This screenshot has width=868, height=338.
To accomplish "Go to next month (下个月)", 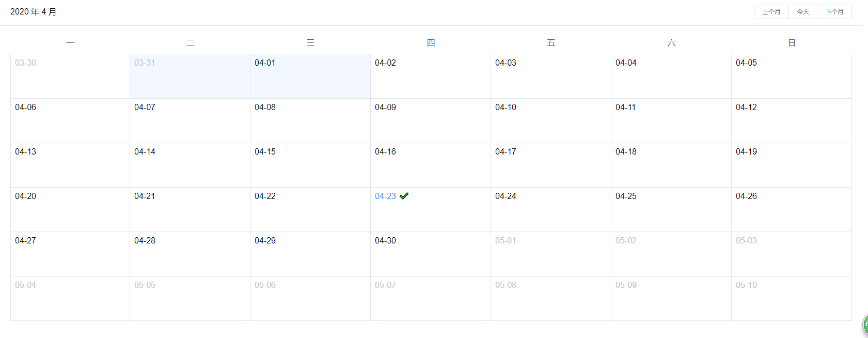I will coord(834,12).
